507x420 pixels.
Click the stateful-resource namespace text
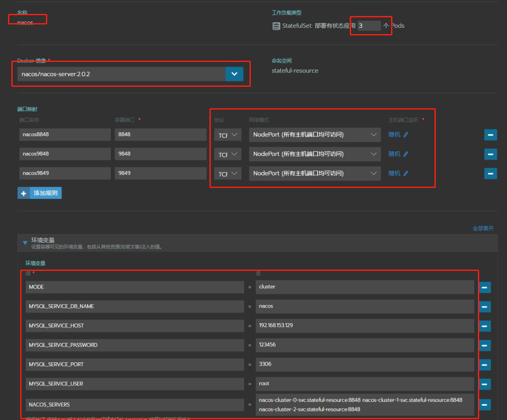[x=295, y=71]
